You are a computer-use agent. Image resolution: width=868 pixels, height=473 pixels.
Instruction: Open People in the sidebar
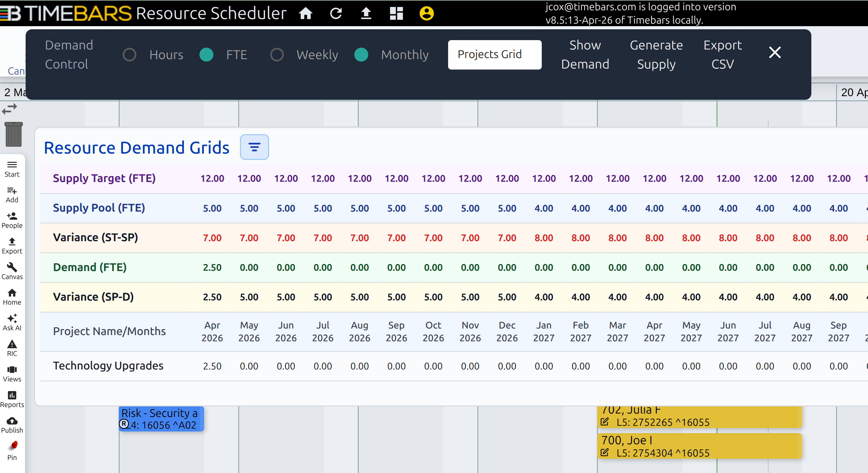12,220
